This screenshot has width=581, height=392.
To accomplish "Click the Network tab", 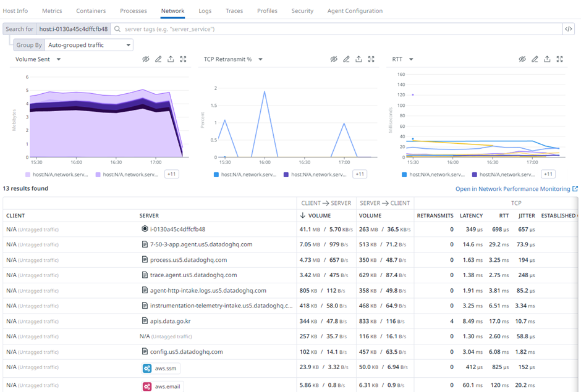I will click(x=172, y=10).
